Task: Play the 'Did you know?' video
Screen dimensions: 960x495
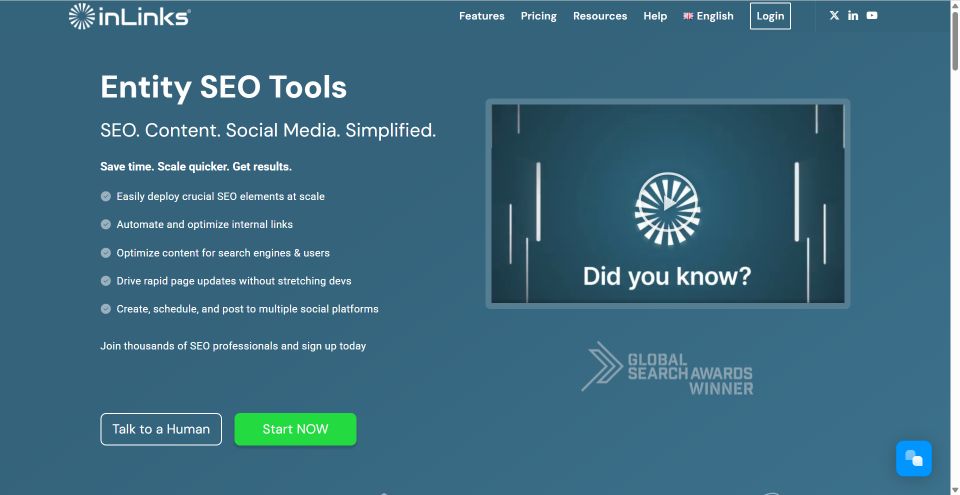Action: 667,204
